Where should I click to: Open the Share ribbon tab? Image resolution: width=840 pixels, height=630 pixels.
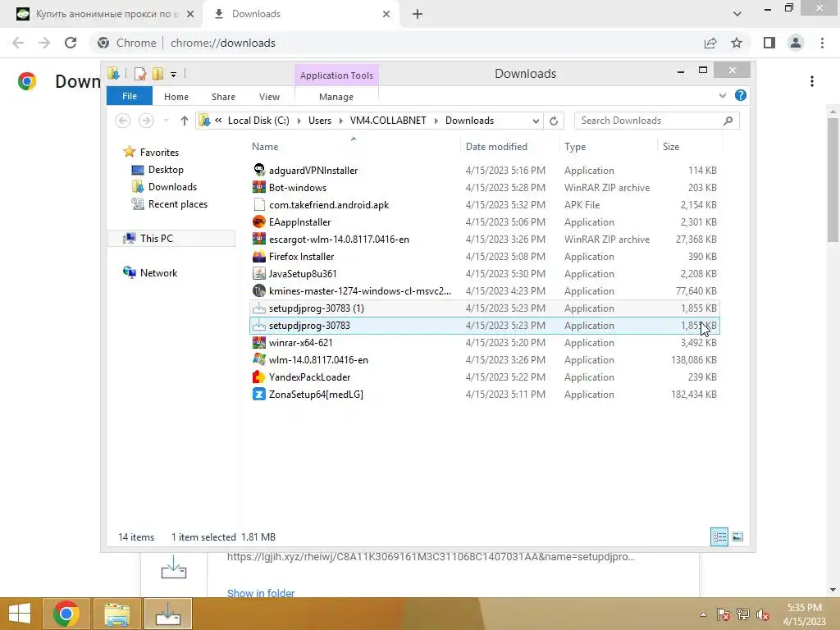coord(223,97)
